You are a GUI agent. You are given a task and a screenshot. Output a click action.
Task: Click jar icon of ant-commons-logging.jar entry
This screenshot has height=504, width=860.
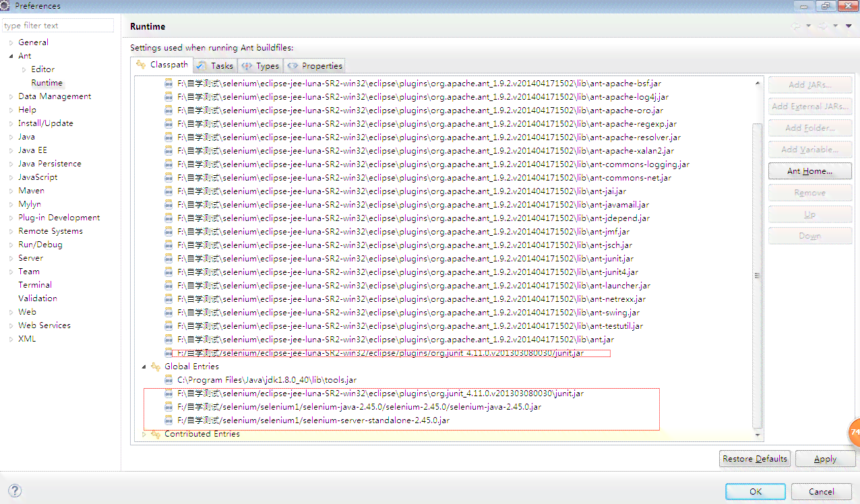click(168, 164)
